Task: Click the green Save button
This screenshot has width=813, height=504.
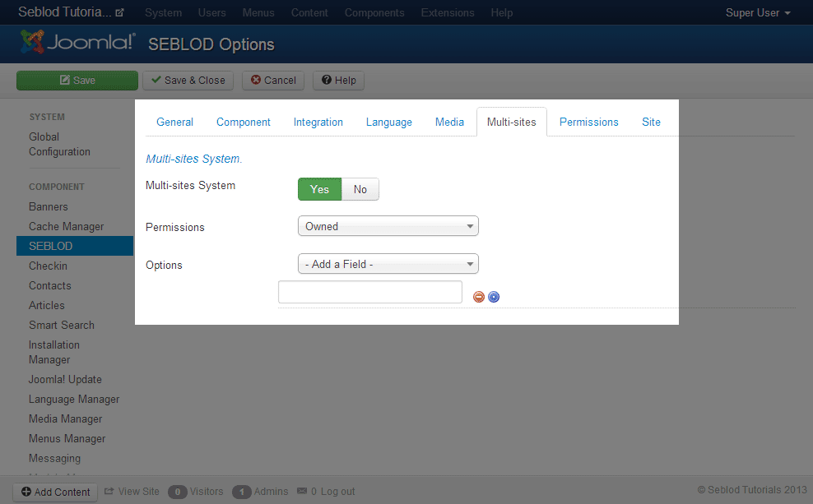Action: pos(77,81)
